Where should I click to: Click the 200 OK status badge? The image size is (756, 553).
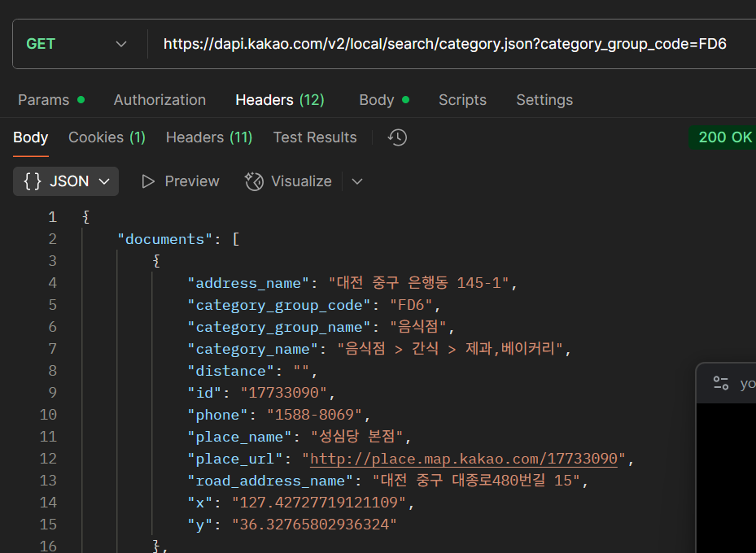(x=724, y=137)
